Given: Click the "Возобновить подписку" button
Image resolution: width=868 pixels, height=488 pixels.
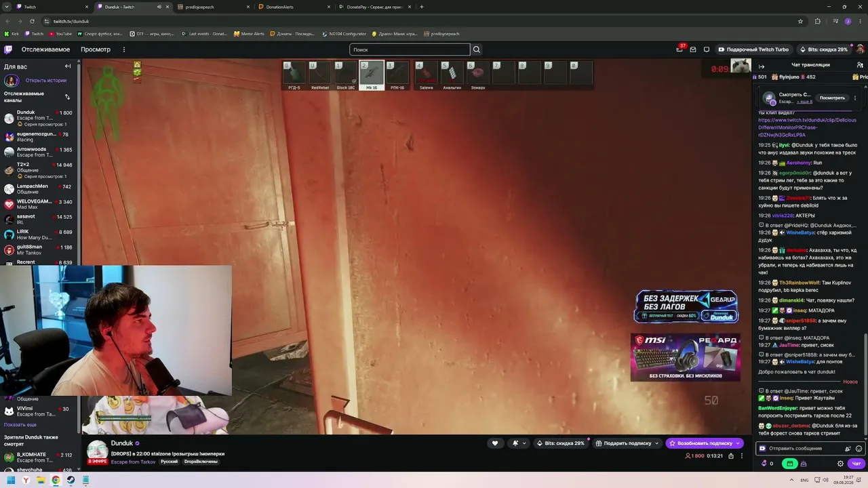Looking at the screenshot, I should [705, 443].
